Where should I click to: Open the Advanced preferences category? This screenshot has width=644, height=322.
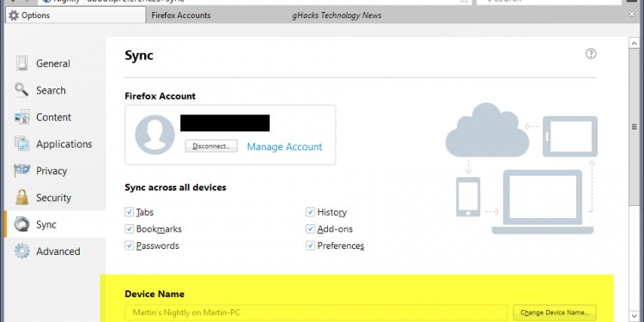click(55, 252)
